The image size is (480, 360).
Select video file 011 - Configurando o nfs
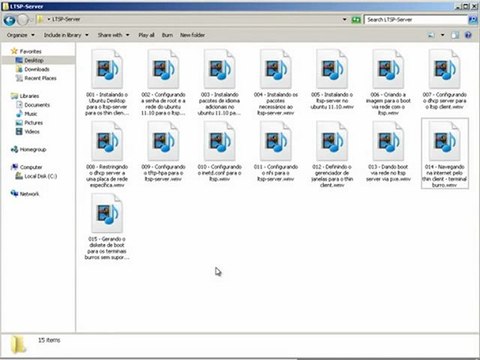[x=276, y=151]
